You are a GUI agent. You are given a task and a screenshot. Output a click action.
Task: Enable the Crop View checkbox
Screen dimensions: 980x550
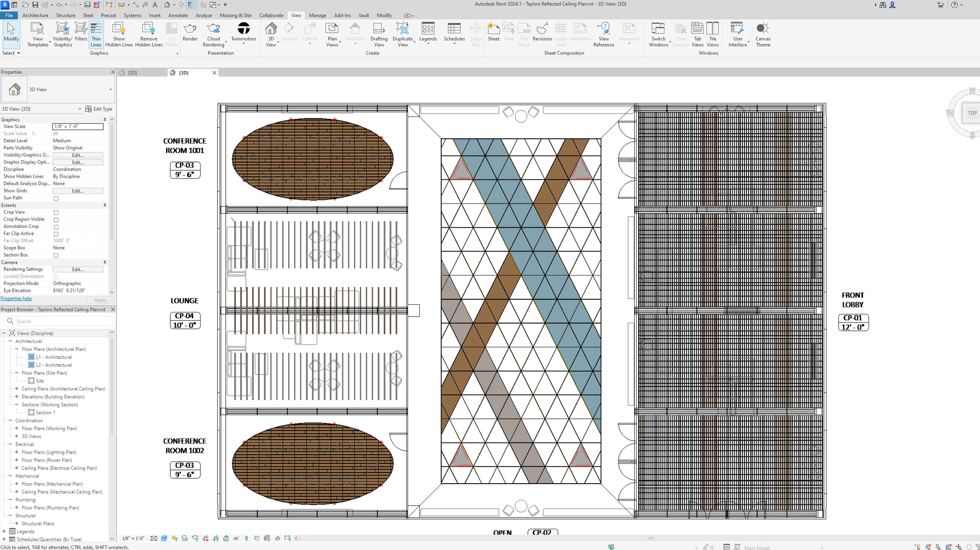point(56,213)
